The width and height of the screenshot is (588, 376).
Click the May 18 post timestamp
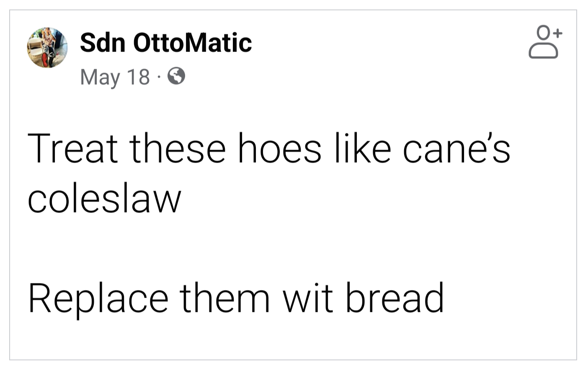pos(115,77)
